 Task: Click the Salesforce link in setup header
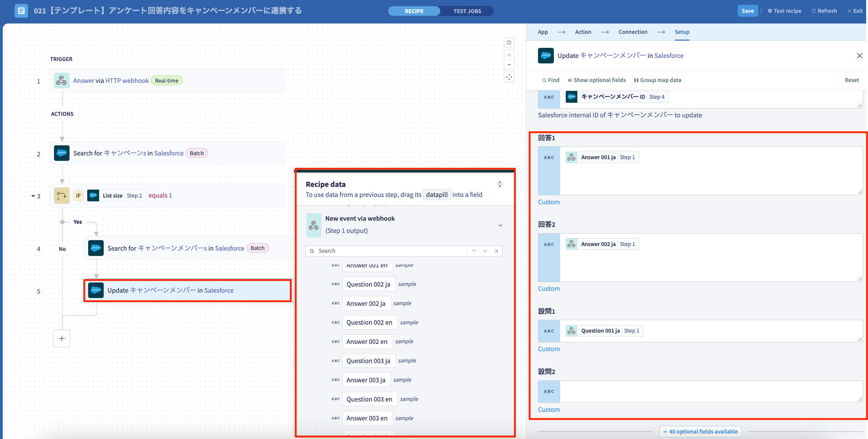[x=669, y=55]
